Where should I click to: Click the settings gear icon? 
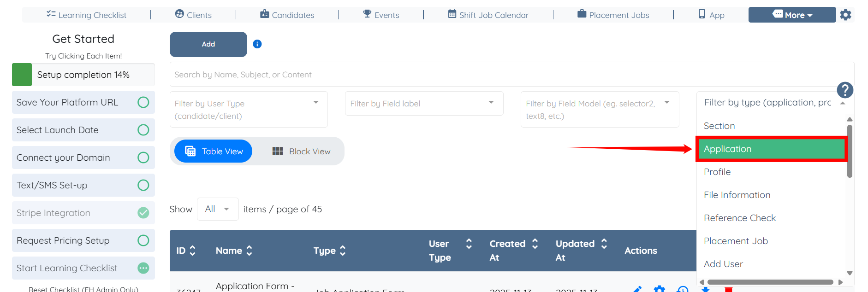(x=845, y=15)
